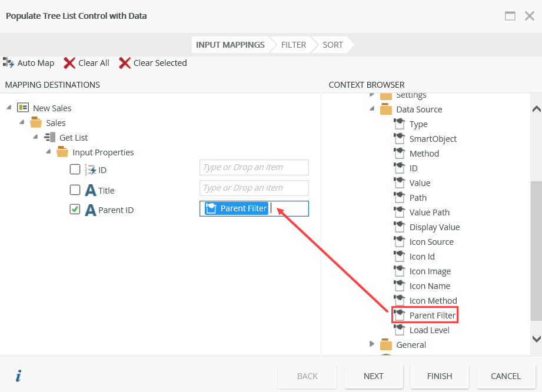Screen dimensions: 542x392
Task: Click the Load Level property icon
Action: (400, 330)
